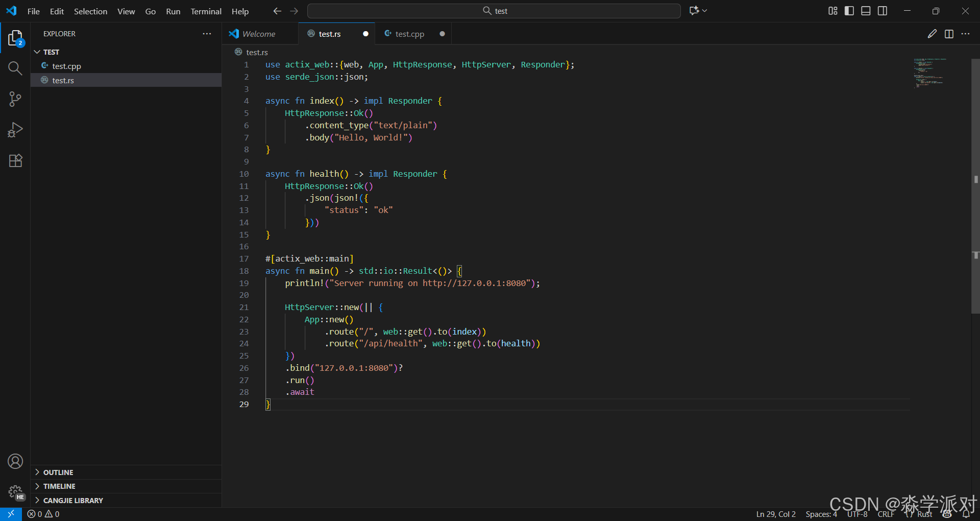Click Ln 29, Col 2 to go to line
980x521 pixels.
[776, 514]
